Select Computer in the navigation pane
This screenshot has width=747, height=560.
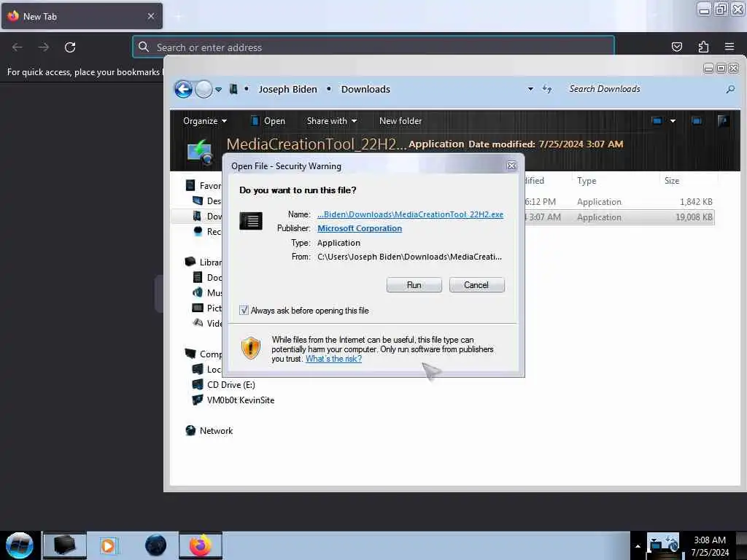204,354
